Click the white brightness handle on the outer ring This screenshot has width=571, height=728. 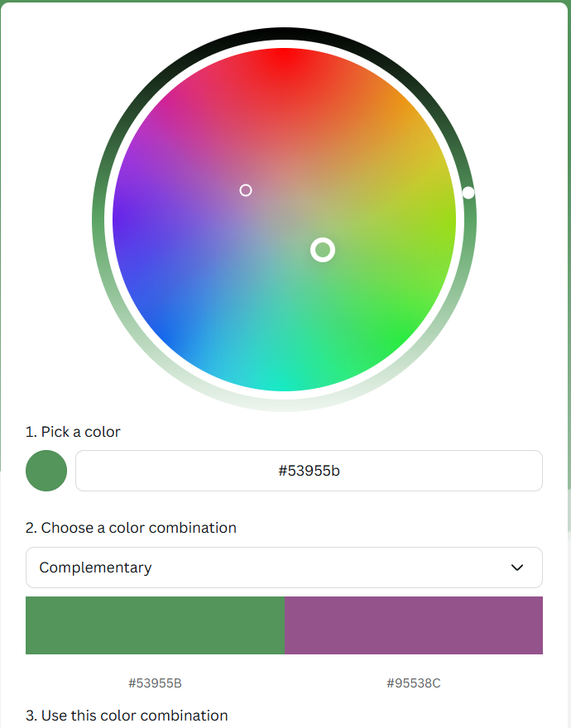(468, 193)
